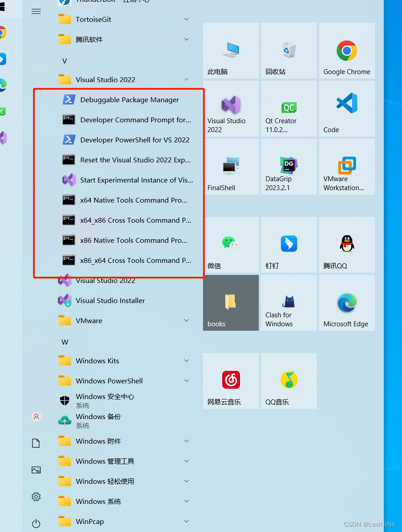This screenshot has height=532, width=402.
Task: Expand the 腾讯软件 folder chevron
Action: [186, 39]
